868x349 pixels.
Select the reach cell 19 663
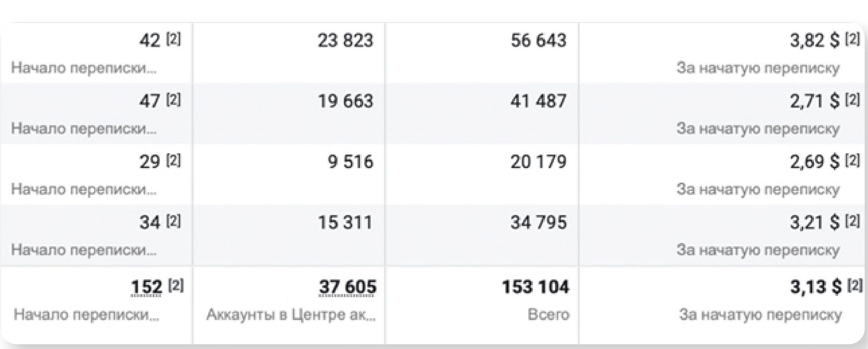tap(345, 101)
